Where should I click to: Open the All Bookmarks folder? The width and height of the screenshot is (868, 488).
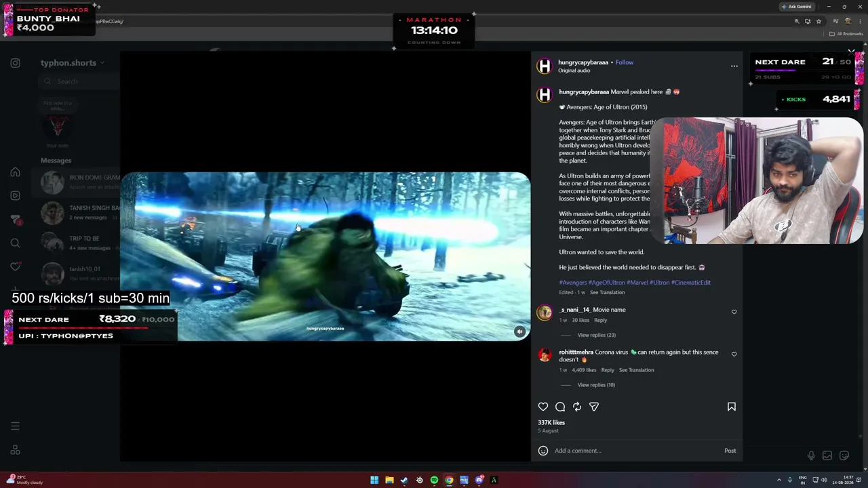[846, 34]
